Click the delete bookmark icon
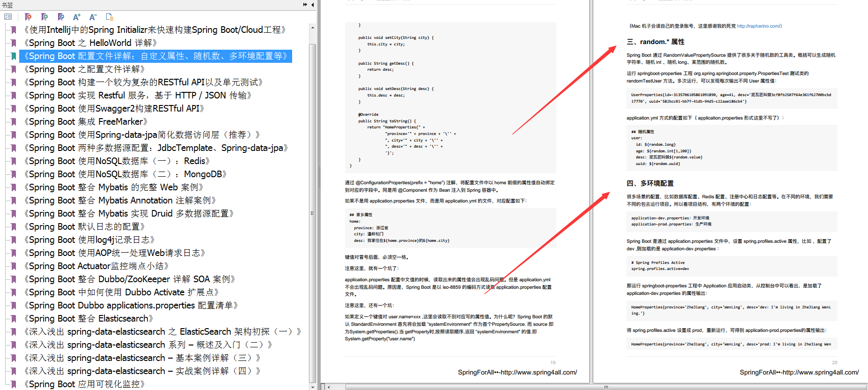The height and width of the screenshot is (390, 868). 28,17
